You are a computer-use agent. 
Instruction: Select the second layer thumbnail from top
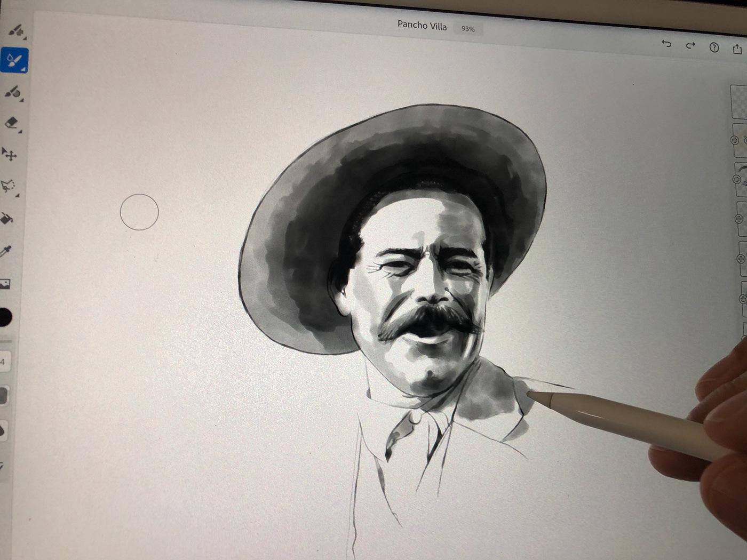[x=741, y=141]
